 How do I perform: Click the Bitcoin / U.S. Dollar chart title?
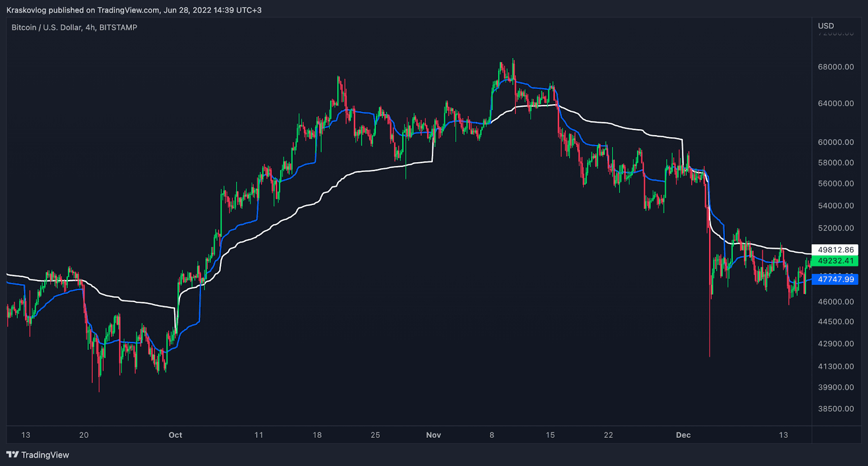click(74, 28)
